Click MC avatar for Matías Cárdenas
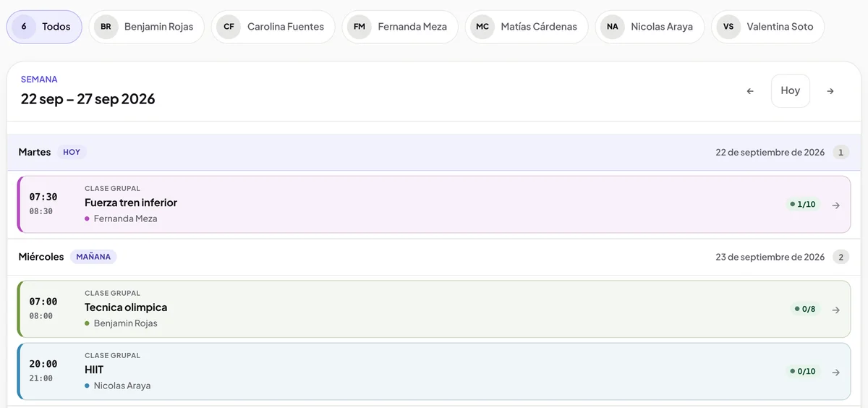 tap(482, 27)
